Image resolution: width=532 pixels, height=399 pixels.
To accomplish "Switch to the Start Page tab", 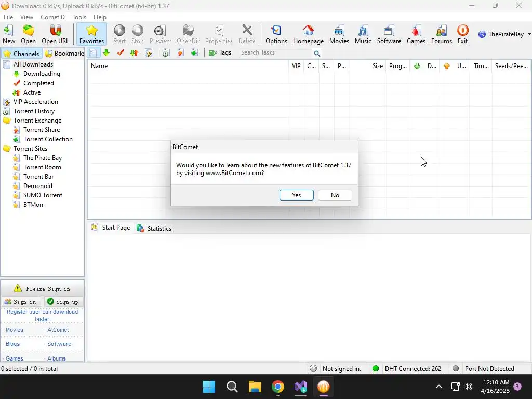I will [x=111, y=228].
